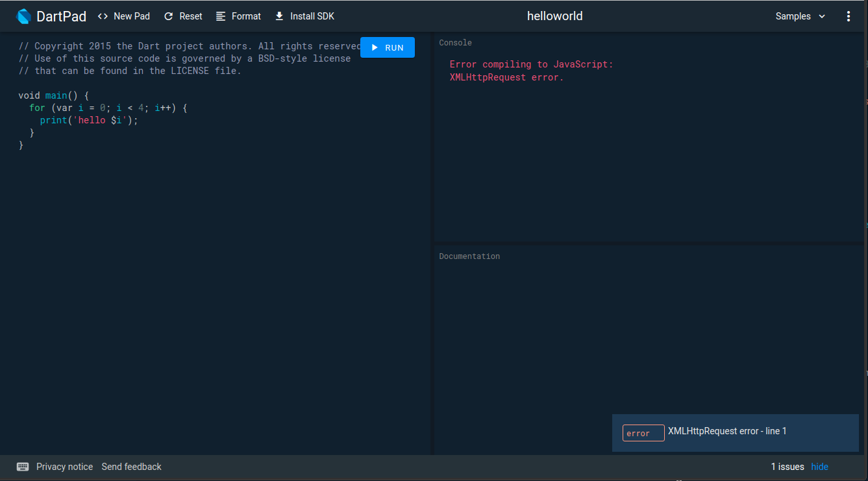
Task: Select the Documentation panel header
Action: coord(469,256)
